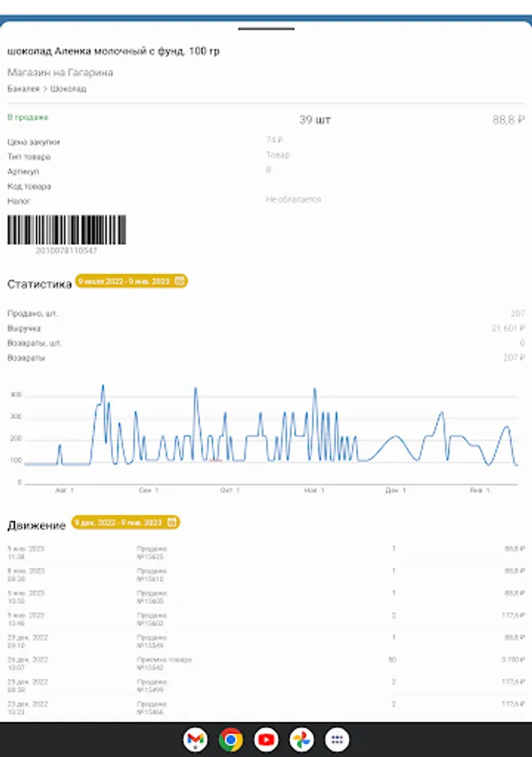
Task: Click the Цена закупки row label
Action: click(34, 142)
